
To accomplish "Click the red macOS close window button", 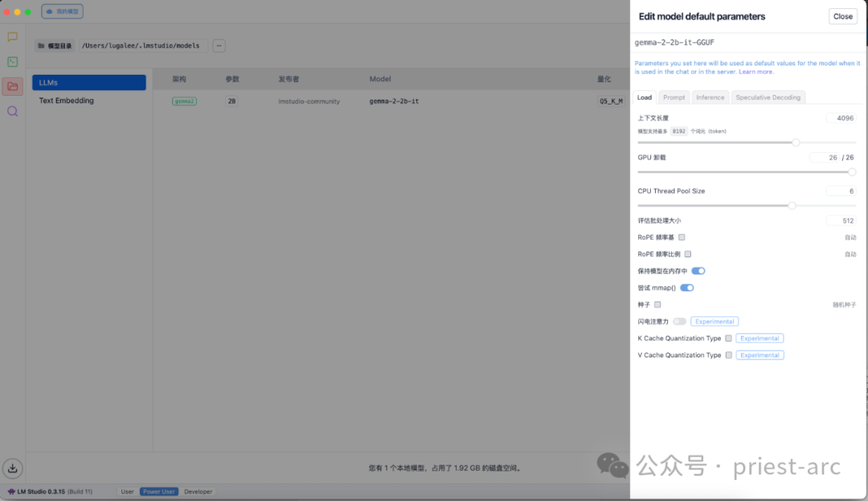I will coord(6,11).
